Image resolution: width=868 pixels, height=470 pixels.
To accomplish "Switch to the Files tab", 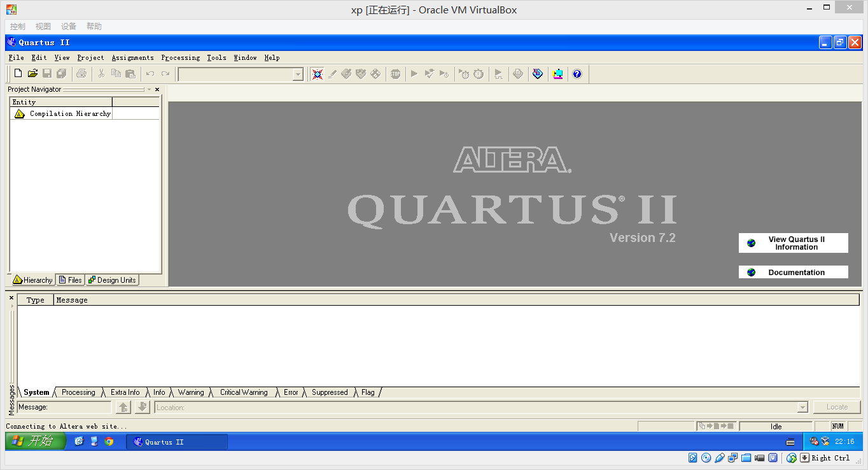I will pos(71,280).
